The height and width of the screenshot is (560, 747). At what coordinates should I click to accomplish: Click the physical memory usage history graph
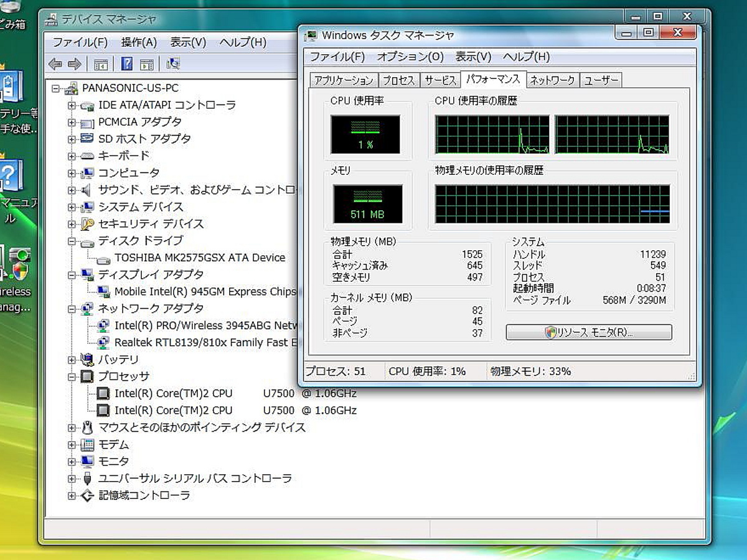tap(552, 204)
